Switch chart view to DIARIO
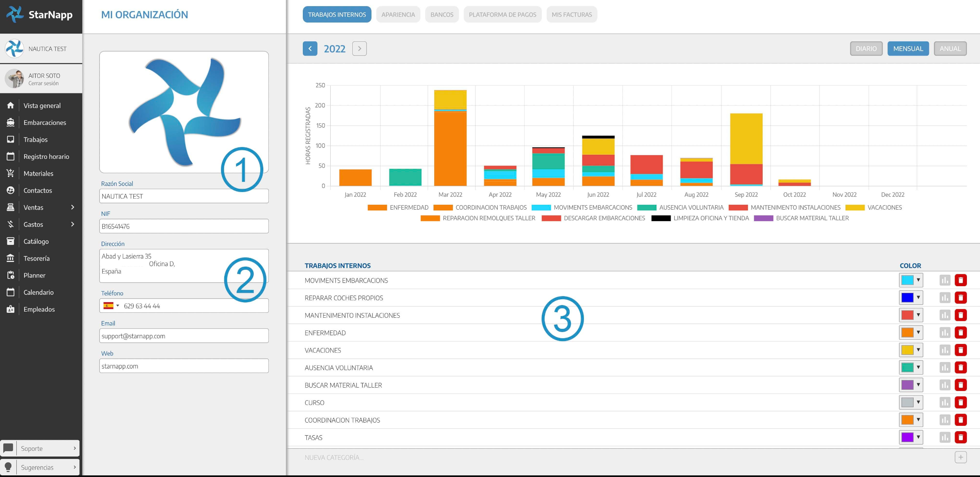Image resolution: width=980 pixels, height=477 pixels. [x=866, y=49]
